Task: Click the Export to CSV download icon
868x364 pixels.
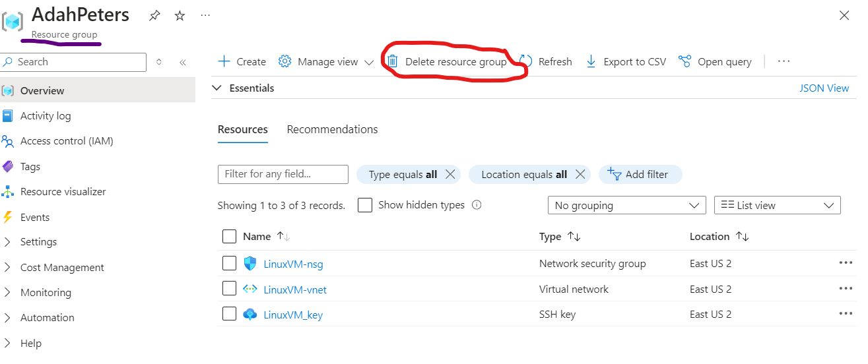Action: (x=591, y=61)
